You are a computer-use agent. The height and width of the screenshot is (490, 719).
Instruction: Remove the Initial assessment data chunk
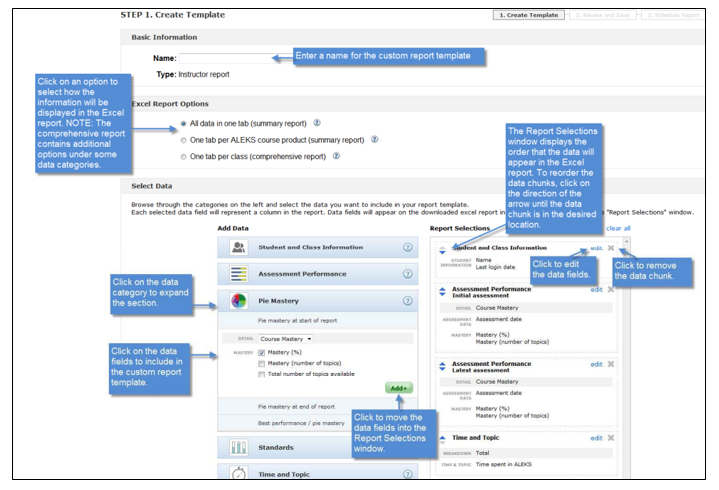coord(610,291)
